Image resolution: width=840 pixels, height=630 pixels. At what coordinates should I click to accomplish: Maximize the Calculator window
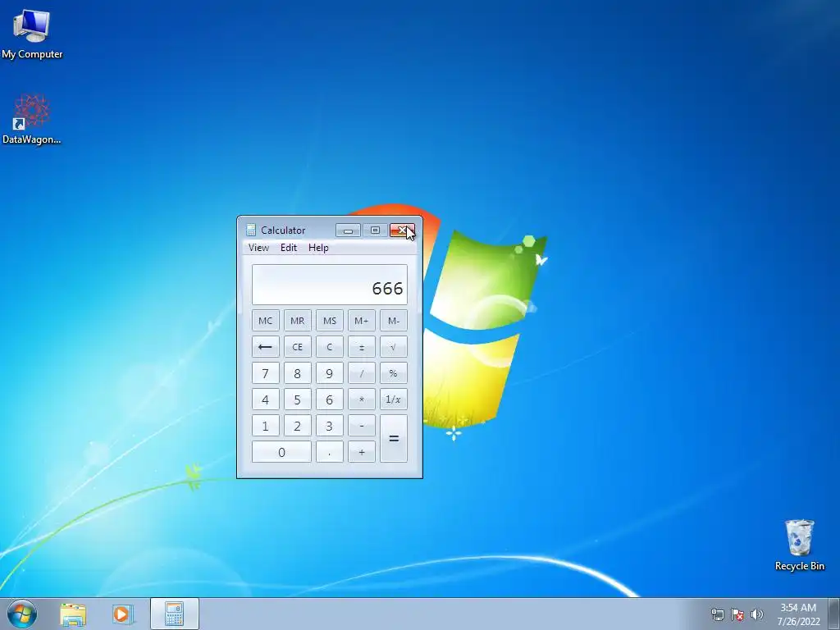(375, 231)
